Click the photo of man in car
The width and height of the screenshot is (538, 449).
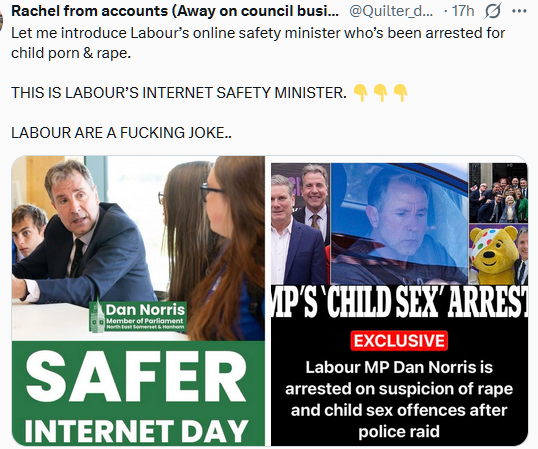pyautogui.click(x=399, y=224)
